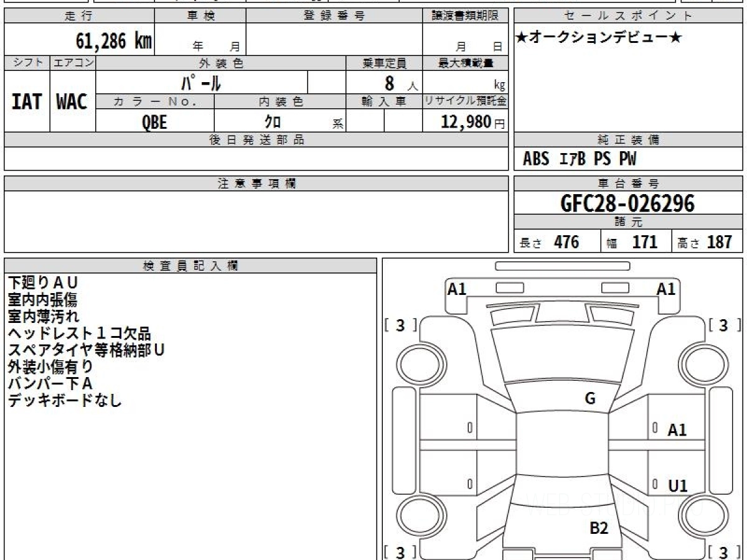
Task: Click the ★オークションデビュー★ sales point text
Action: click(x=599, y=38)
